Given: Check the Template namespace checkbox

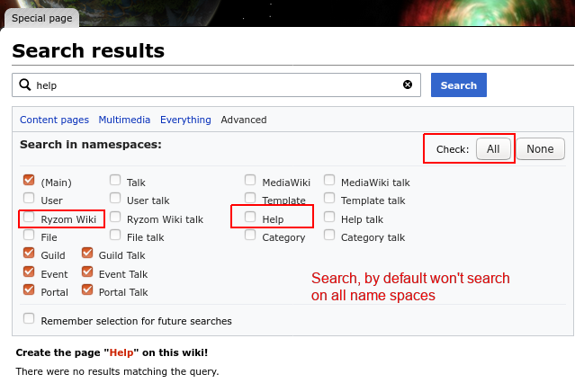Looking at the screenshot, I should point(250,200).
